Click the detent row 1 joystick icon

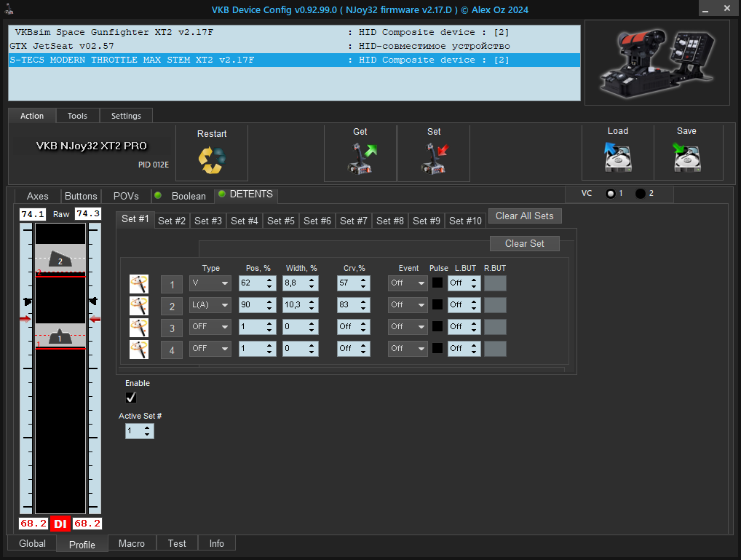(x=139, y=284)
